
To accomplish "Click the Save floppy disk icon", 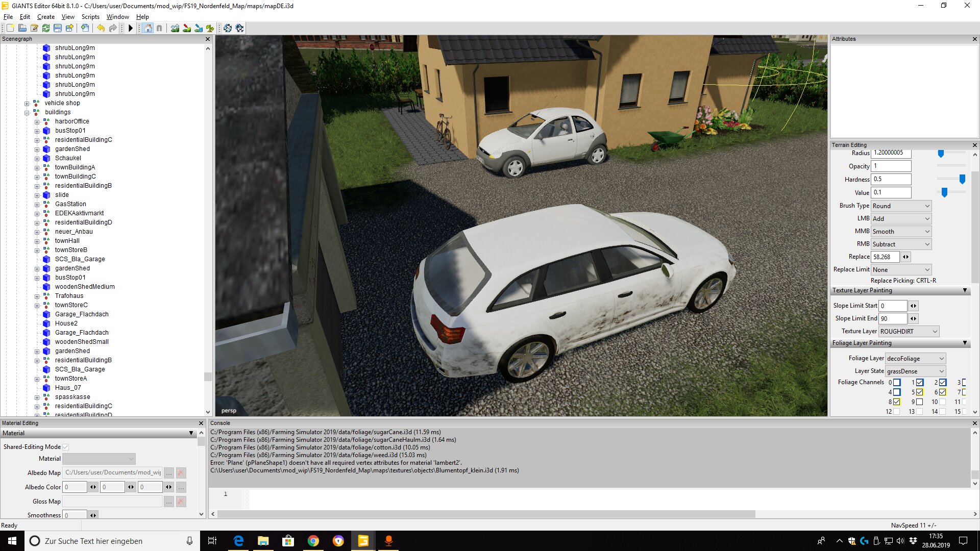I will [x=58, y=28].
